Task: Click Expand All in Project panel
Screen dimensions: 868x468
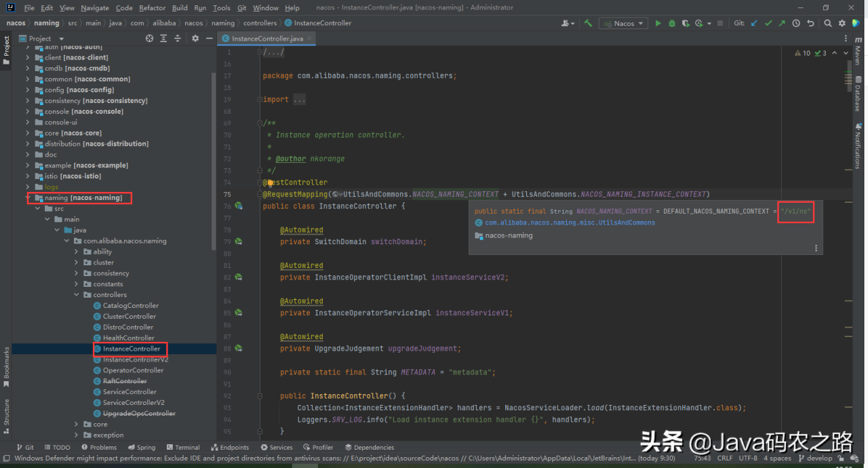Action: click(x=165, y=39)
